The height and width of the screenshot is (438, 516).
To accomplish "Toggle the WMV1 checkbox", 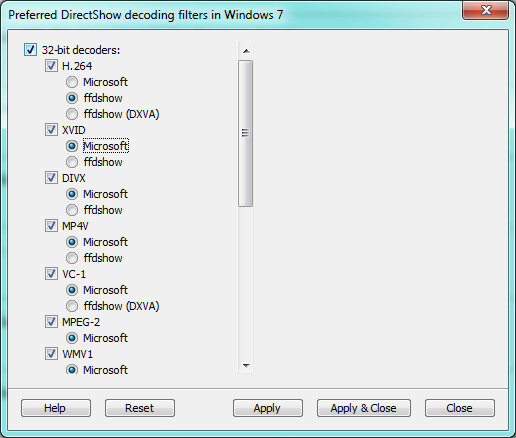I will pyautogui.click(x=51, y=354).
